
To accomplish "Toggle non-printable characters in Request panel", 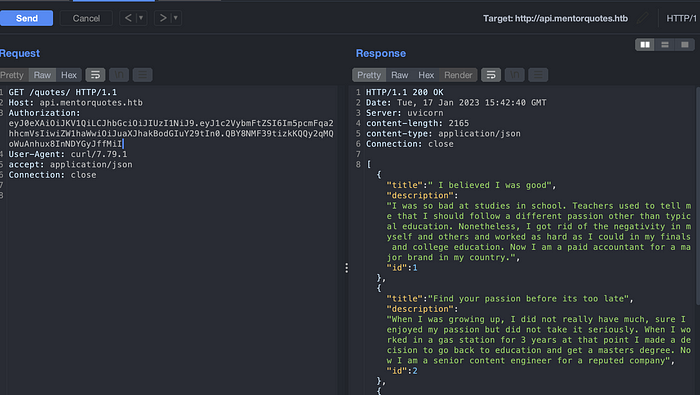I will point(119,75).
